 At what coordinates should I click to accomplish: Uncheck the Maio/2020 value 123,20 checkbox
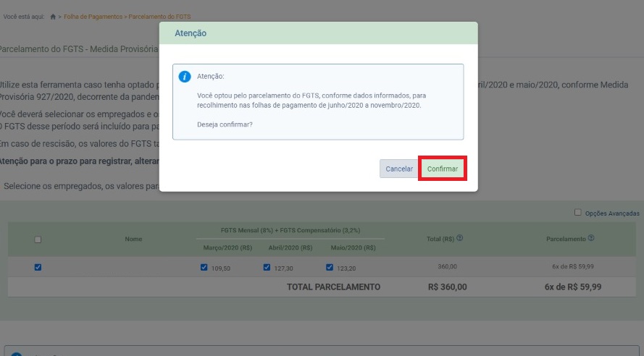330,267
